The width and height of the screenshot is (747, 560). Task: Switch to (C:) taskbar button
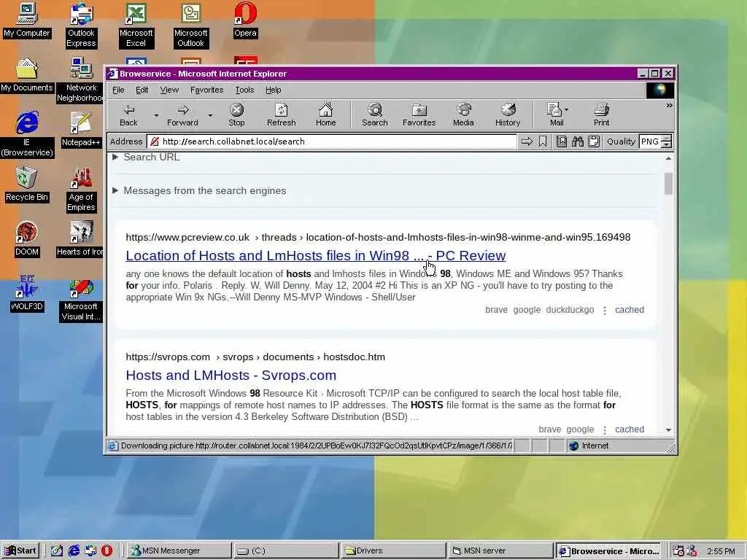[x=285, y=551]
